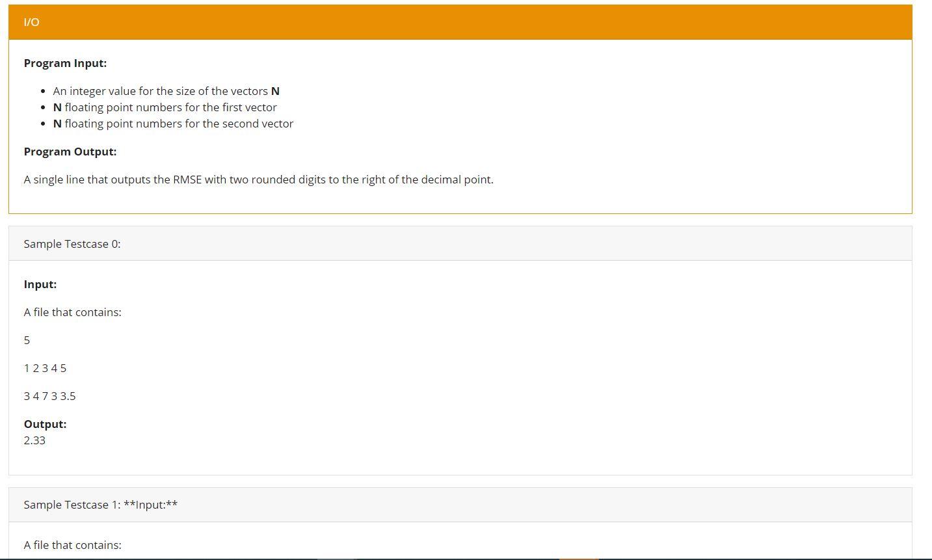Click "A file that contains:" under Sample Testcase 1
The height and width of the screenshot is (560, 932).
73,545
